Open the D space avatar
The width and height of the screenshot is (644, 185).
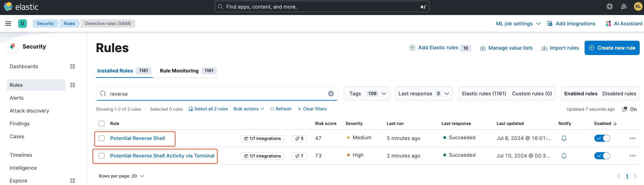(23, 24)
